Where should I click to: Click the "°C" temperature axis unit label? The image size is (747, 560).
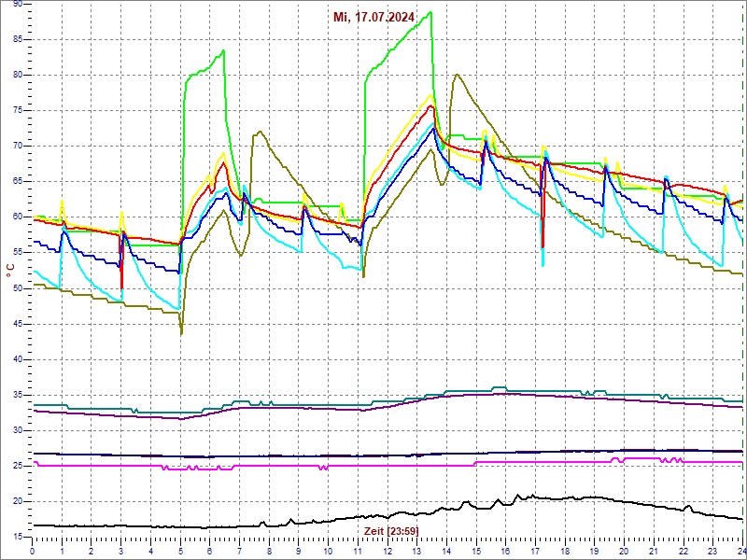(9, 271)
